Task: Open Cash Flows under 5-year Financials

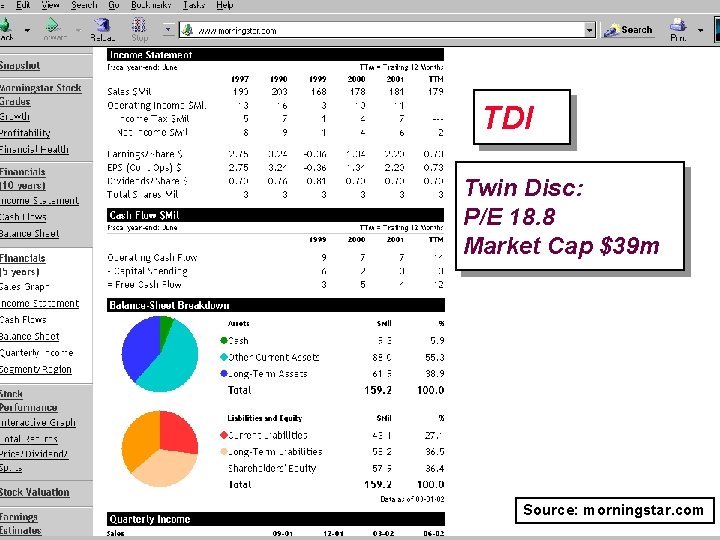Action: click(23, 320)
